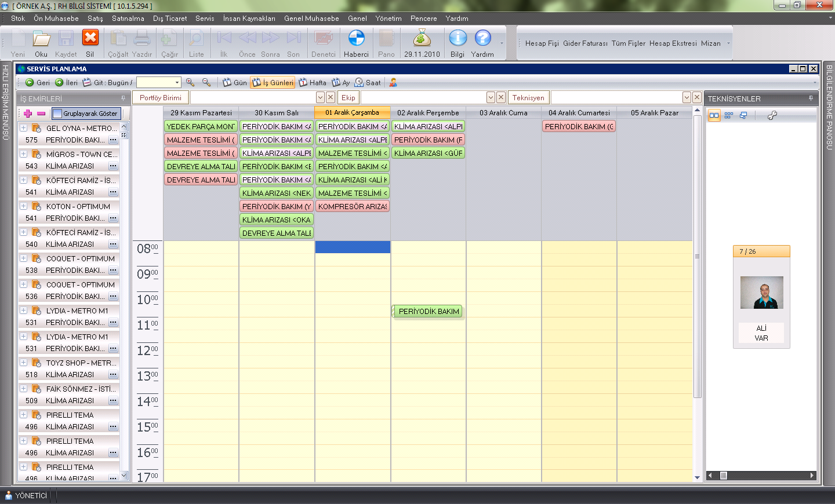
Task: Select technician ALİ VAR's photo thumbnail
Action: point(761,293)
